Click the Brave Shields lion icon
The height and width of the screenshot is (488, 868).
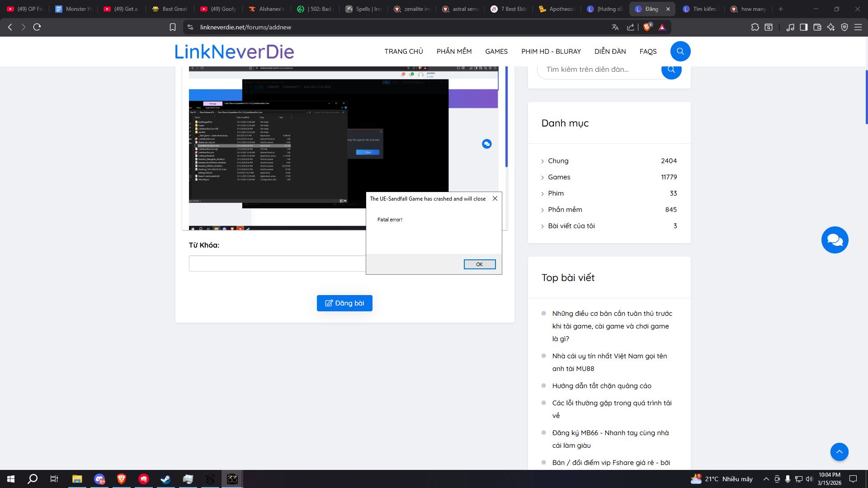[647, 27]
